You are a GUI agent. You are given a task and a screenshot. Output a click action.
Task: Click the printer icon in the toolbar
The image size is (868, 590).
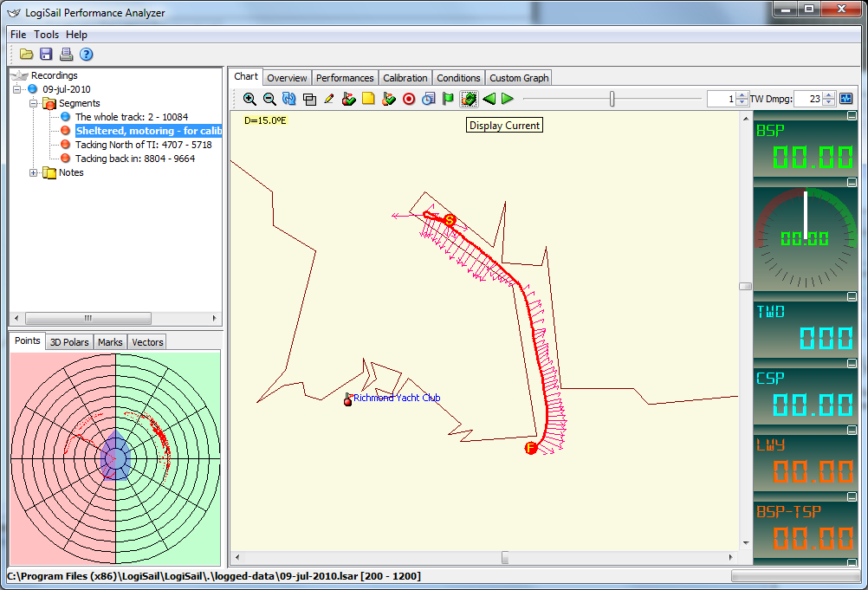click(x=66, y=55)
